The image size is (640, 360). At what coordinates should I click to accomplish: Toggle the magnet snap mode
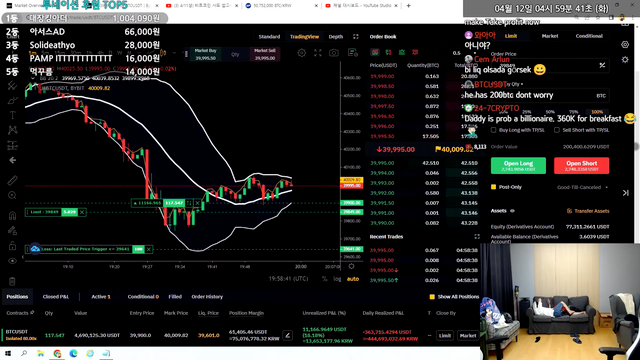click(12, 215)
